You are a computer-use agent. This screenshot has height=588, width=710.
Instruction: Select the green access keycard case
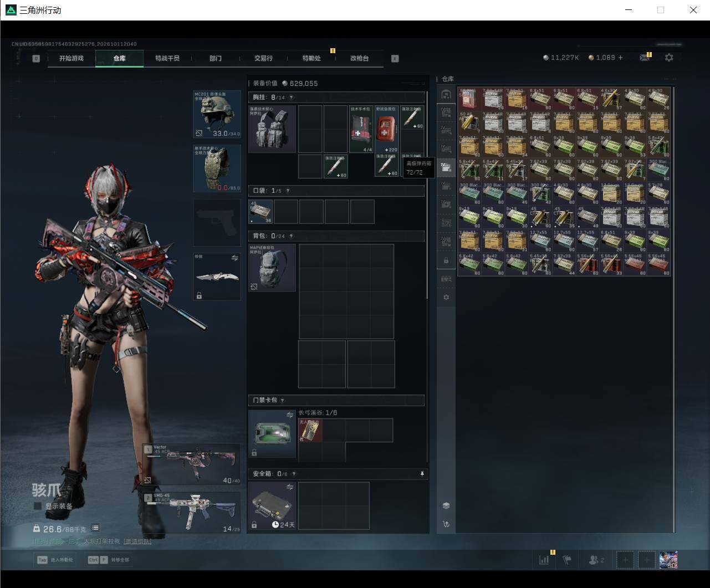pos(272,433)
